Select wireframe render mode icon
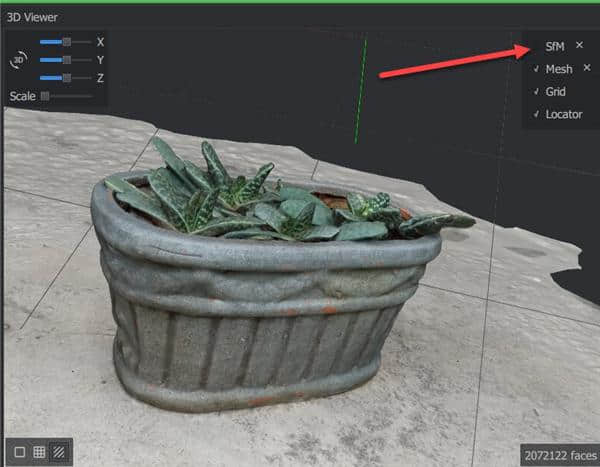600x467 pixels. click(39, 452)
